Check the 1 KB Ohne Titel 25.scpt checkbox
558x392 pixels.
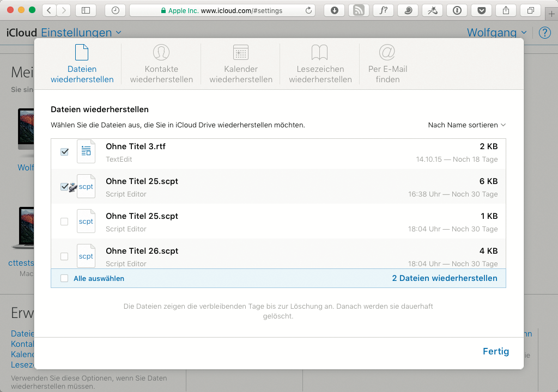(x=64, y=222)
